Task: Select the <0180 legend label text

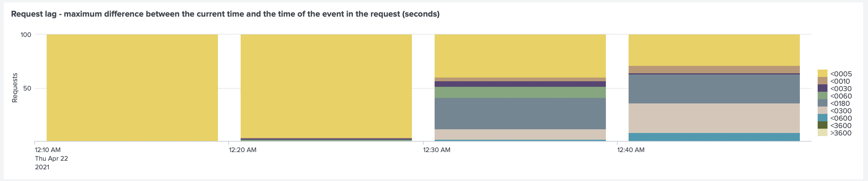Action: (840, 103)
